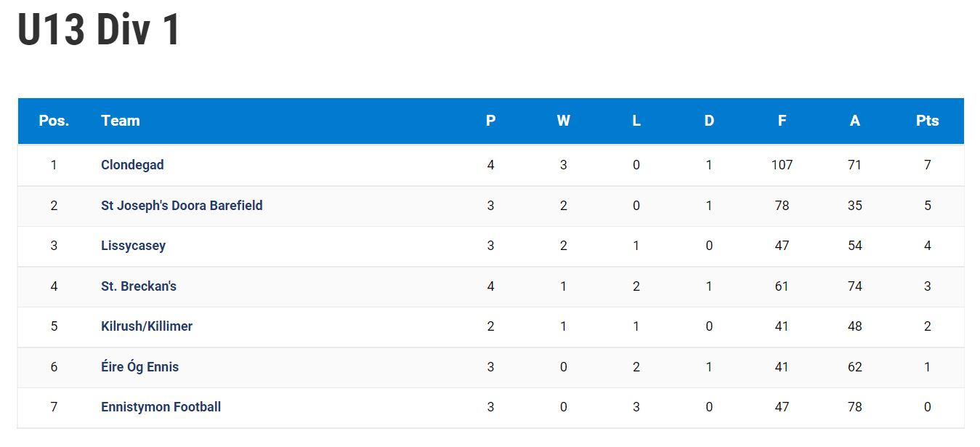This screenshot has width=980, height=447.
Task: Select the W (wins) column header
Action: pyautogui.click(x=564, y=121)
